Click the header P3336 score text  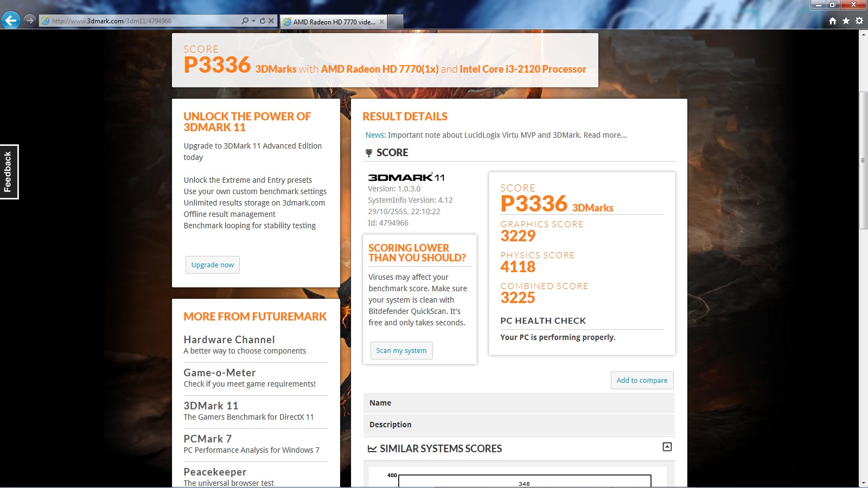pos(217,65)
